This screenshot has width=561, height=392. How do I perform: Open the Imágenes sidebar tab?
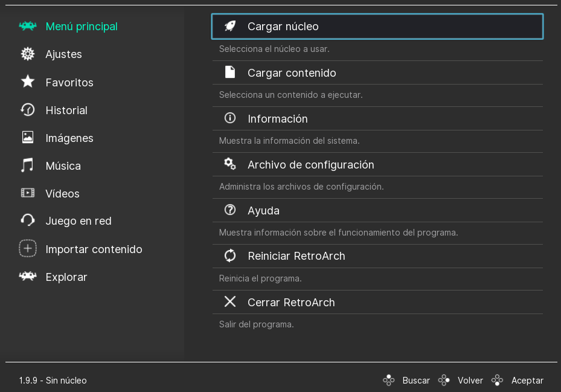[69, 138]
